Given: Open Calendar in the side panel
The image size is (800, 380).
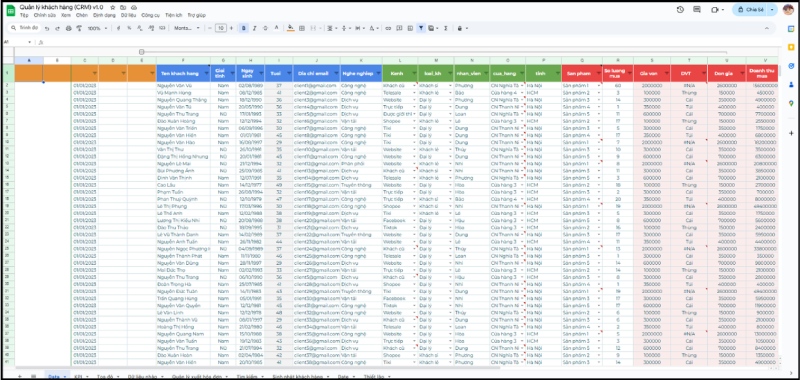Looking at the screenshot, I should 791,29.
